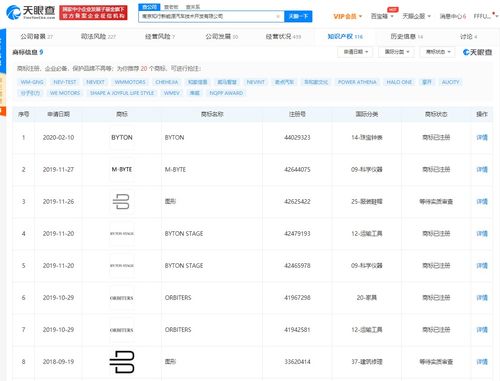The width and height of the screenshot is (500, 381).
Task: Click the date cell 2020-02-10
Action: click(58, 137)
